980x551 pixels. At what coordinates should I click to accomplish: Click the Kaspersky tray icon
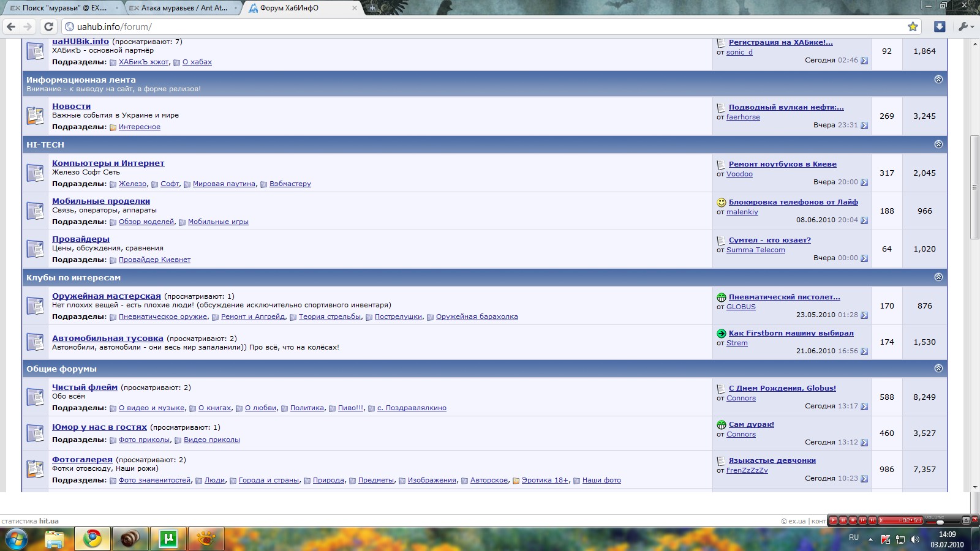[x=885, y=539]
